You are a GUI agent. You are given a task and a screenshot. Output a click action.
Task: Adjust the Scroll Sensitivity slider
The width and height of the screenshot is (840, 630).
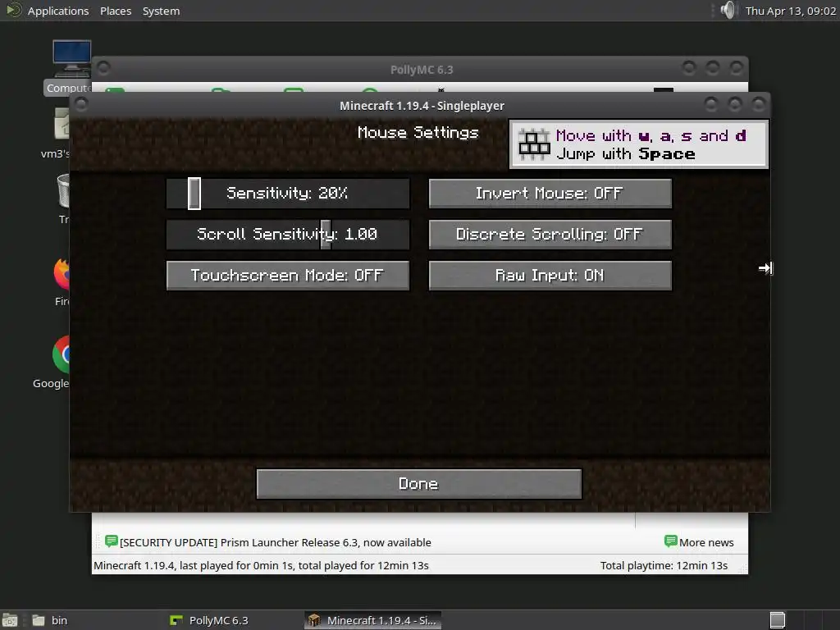coord(288,235)
